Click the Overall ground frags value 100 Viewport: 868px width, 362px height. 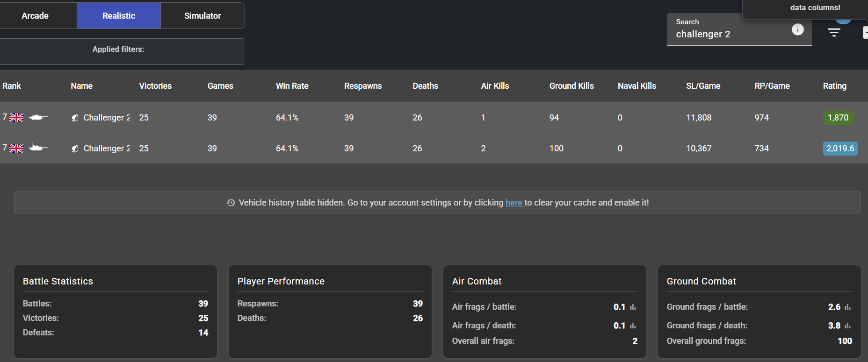pos(845,341)
